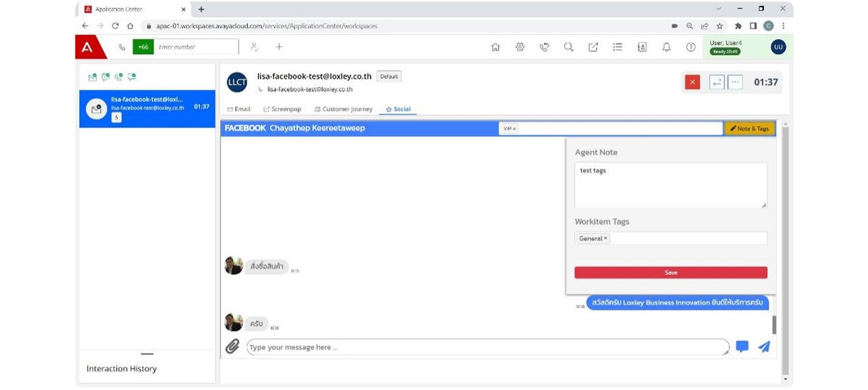
Task: Open the Screenpop tab
Action: pyautogui.click(x=282, y=109)
